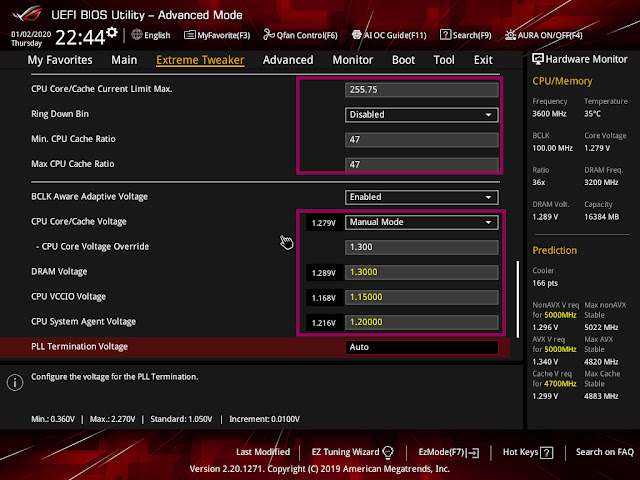Viewport: 640px width, 480px height.
Task: Click CPU/Memory section heading
Action: (x=562, y=81)
